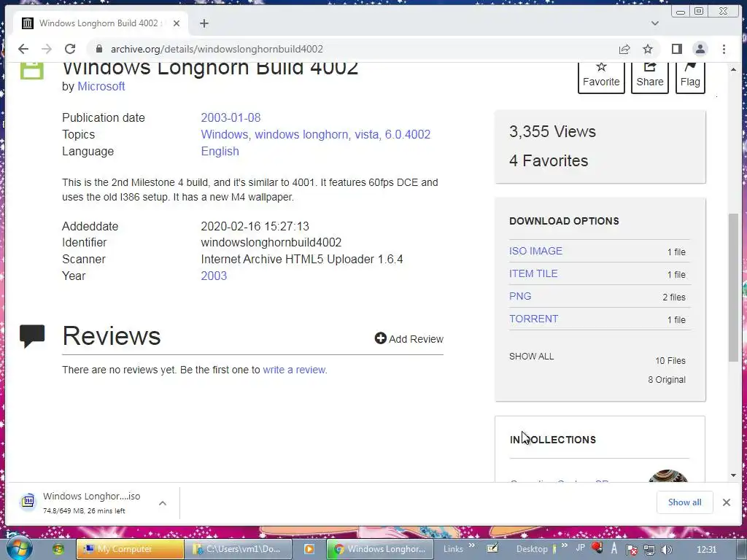Go forward with the arrow button
Image resolution: width=747 pixels, height=560 pixels.
click(46, 49)
